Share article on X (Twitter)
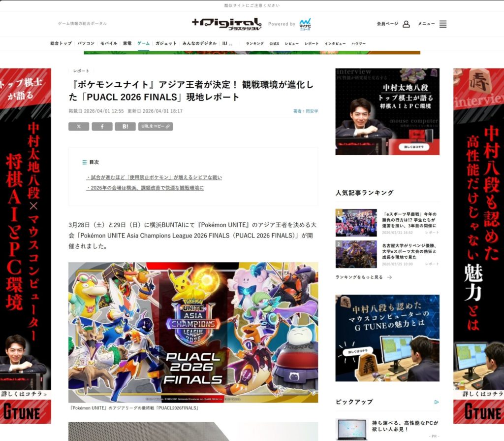 [x=79, y=127]
